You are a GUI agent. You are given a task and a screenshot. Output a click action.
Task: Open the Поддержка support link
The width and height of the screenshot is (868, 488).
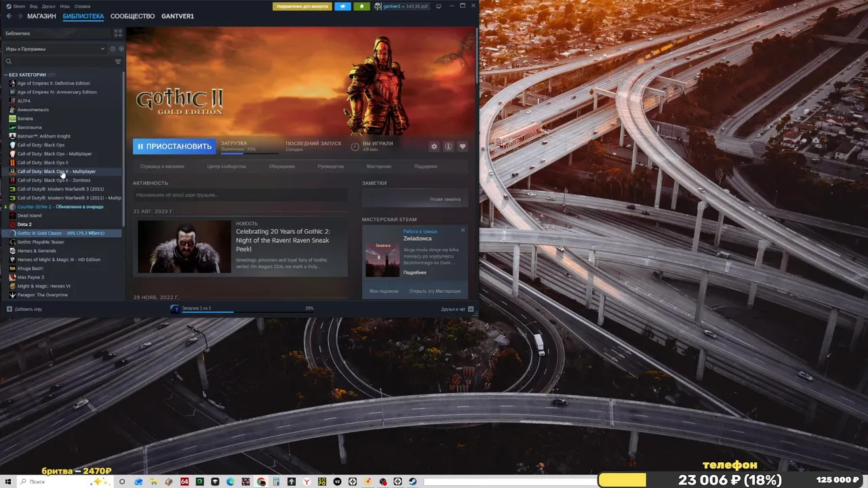(426, 166)
